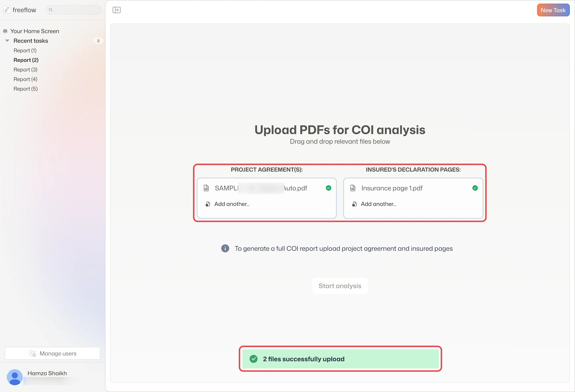
Task: Select Report (2) in recent tasks
Action: tap(26, 60)
